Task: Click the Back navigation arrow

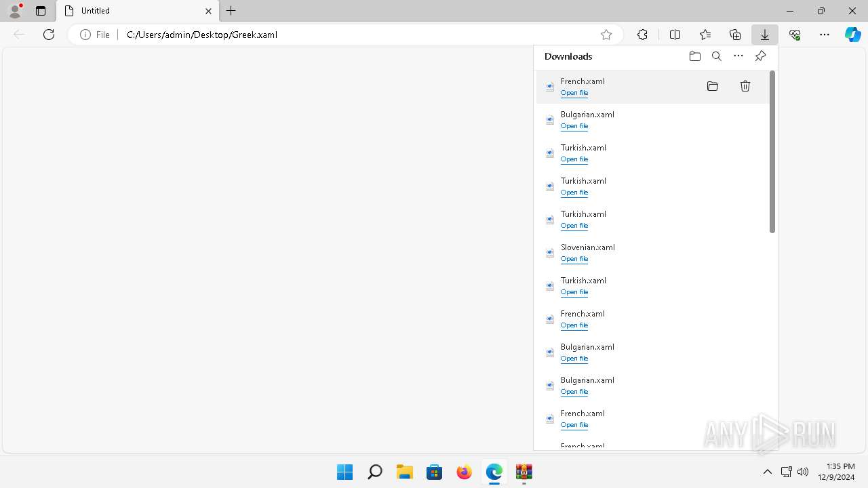Action: [19, 35]
